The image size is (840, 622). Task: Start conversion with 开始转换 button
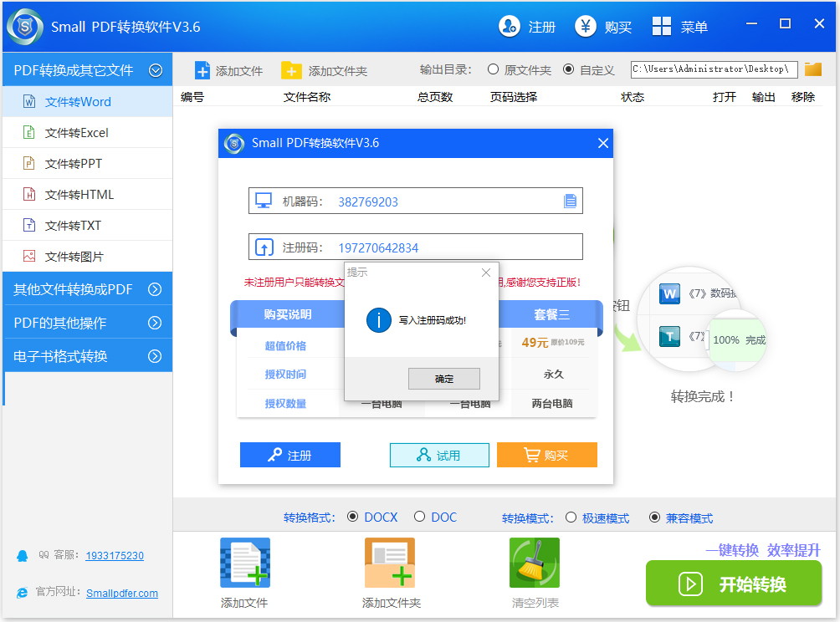(734, 584)
